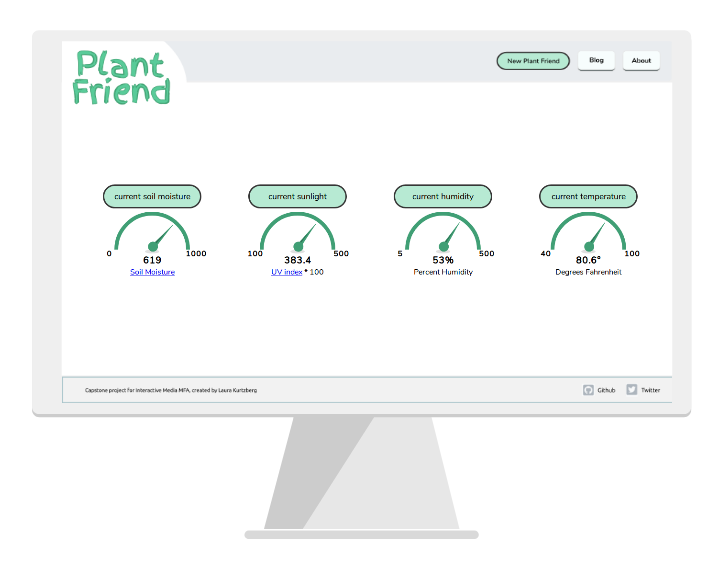
Task: Go to the About page
Action: (x=641, y=60)
